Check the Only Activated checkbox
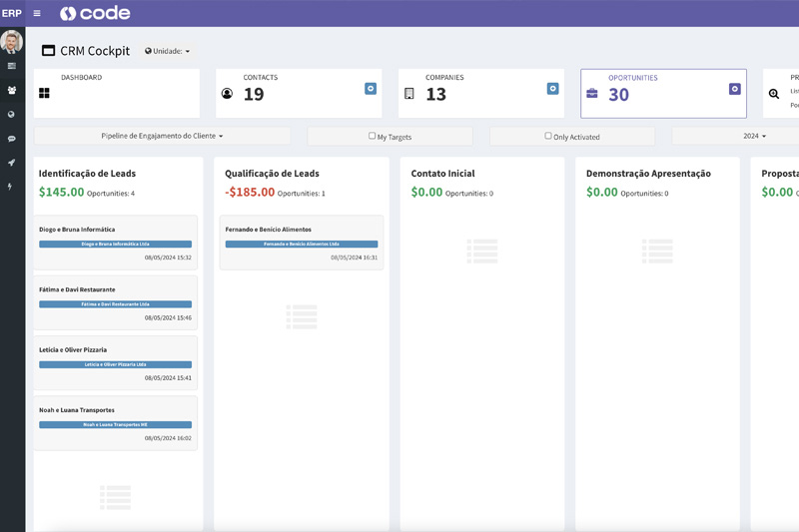The height and width of the screenshot is (532, 799). pos(547,136)
